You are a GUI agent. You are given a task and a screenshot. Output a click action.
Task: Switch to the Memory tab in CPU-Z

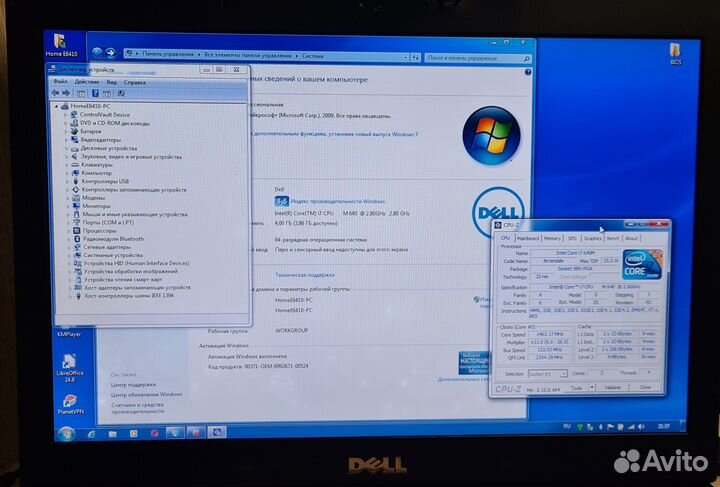click(552, 238)
